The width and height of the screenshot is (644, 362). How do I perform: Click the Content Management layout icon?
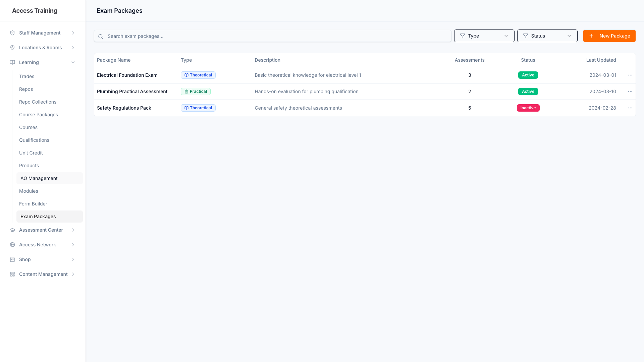(x=12, y=274)
